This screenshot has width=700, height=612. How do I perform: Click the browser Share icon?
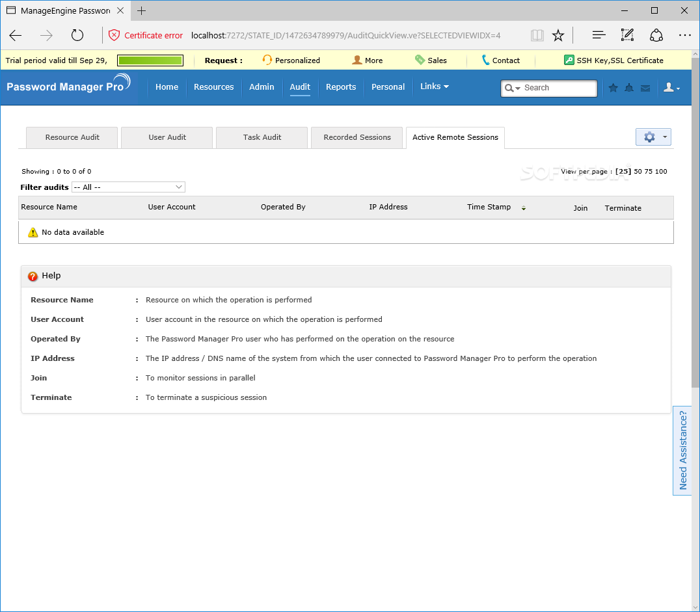[656, 35]
